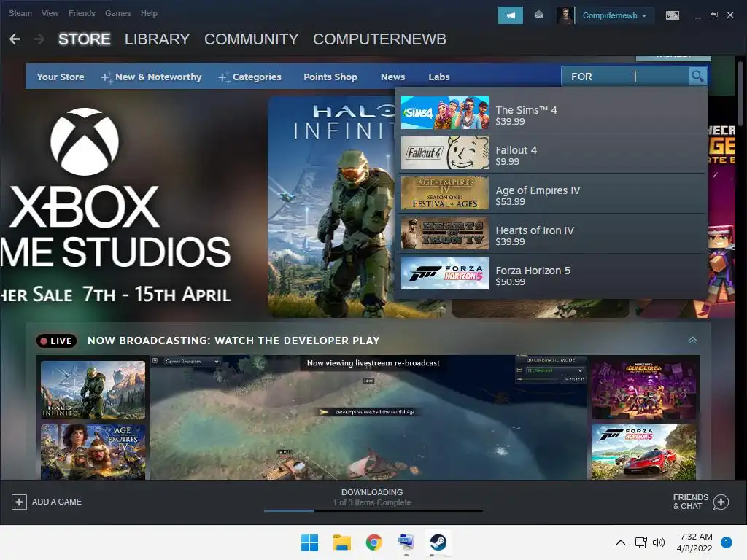
Task: Click the Fallout 4 Vault Boy thumbnail
Action: pos(444,153)
